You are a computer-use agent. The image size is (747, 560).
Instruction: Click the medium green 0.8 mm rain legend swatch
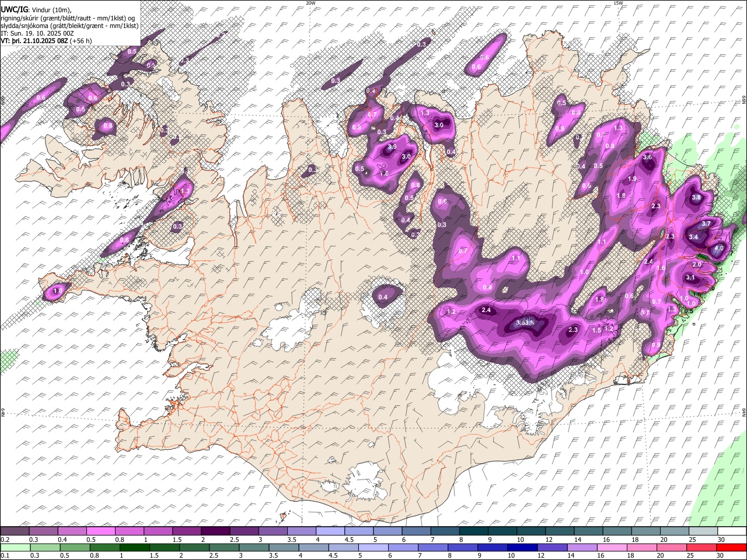104,548
